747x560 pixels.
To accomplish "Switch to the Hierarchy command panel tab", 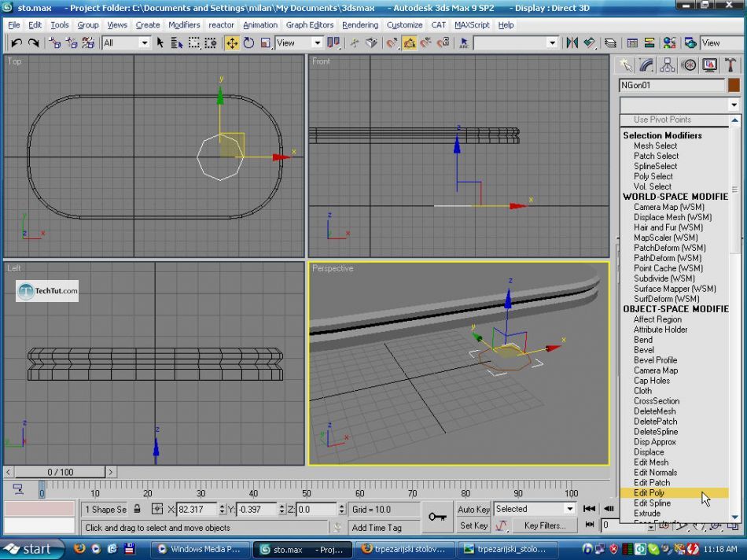I will (x=668, y=64).
